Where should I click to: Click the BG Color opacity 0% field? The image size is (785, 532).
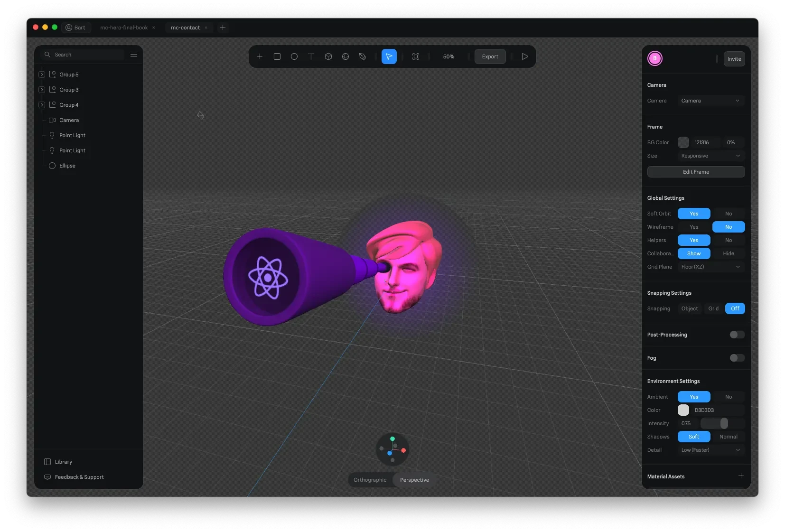(734, 142)
